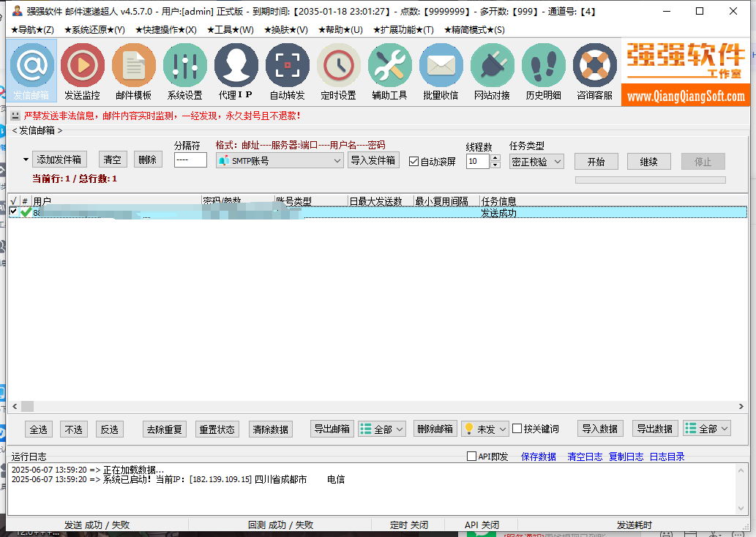
Task: Open the ★工具★(W) menu
Action: (230, 30)
